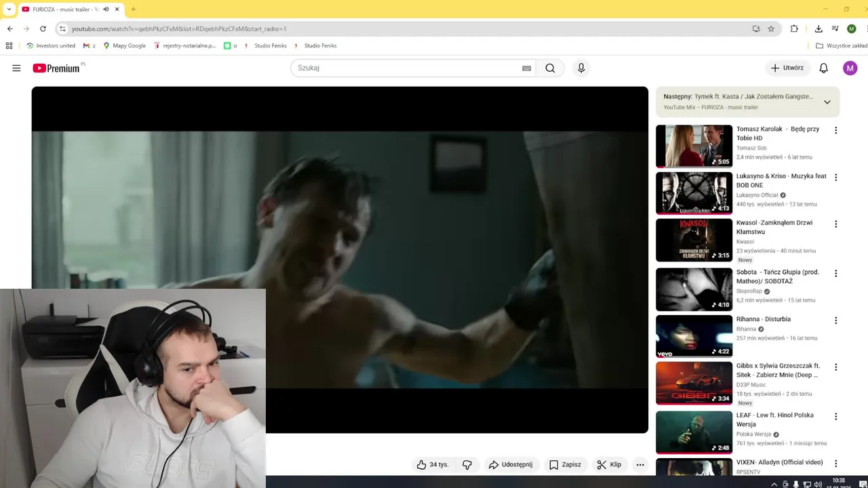The height and width of the screenshot is (488, 868).
Task: Open Mapy Google bookmark
Action: click(x=124, y=45)
